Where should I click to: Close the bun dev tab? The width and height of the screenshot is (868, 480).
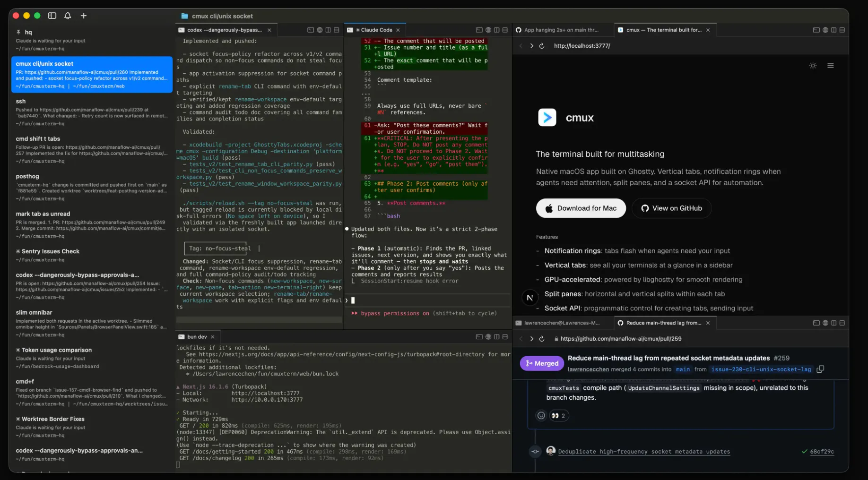tap(213, 337)
